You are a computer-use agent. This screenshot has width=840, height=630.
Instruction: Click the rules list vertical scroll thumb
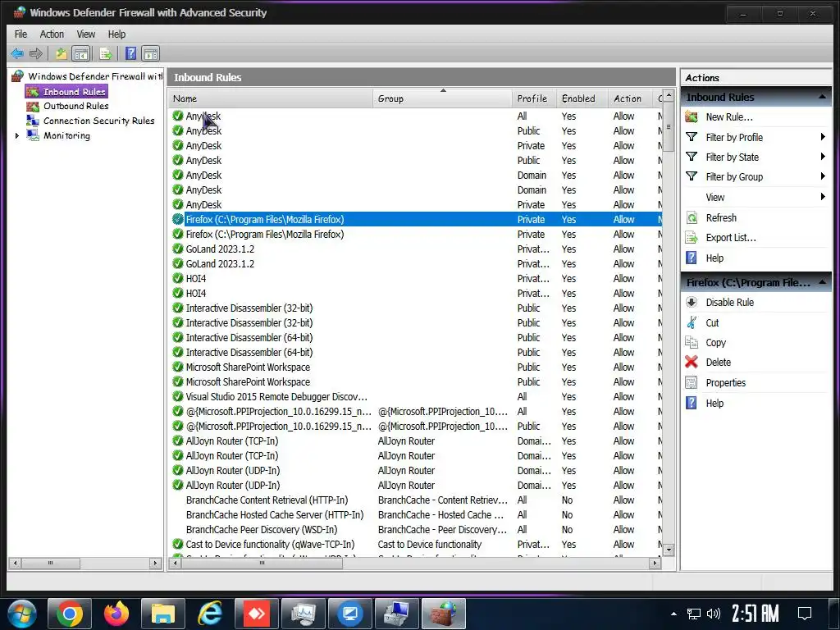point(668,127)
